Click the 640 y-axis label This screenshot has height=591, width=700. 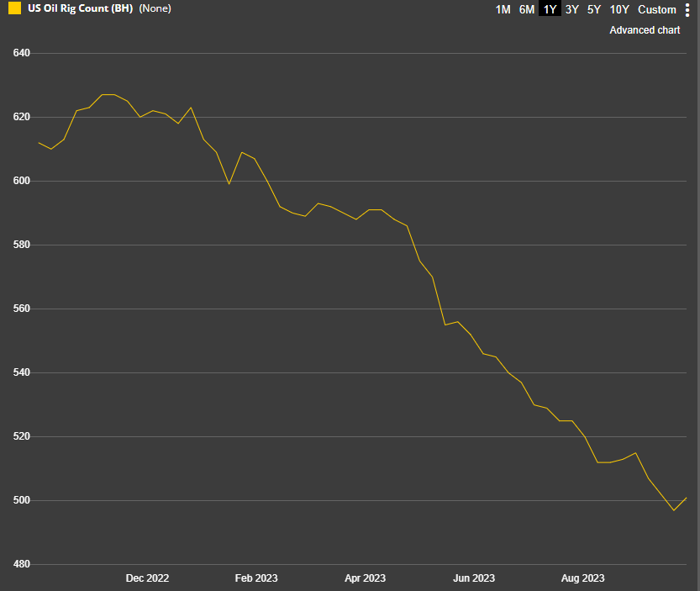click(22, 53)
